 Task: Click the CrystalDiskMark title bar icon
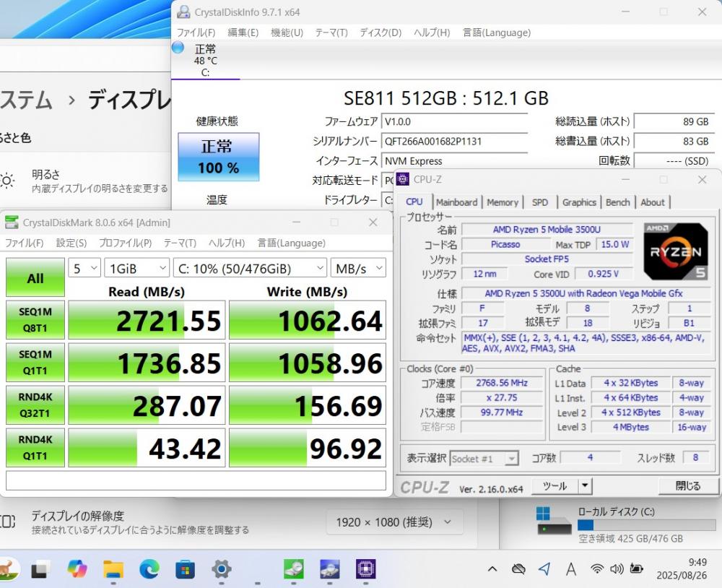12,222
